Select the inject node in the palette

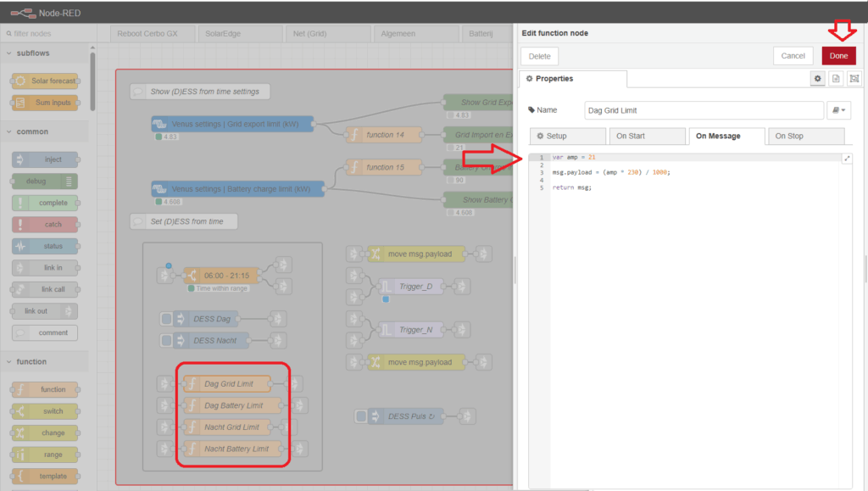46,159
